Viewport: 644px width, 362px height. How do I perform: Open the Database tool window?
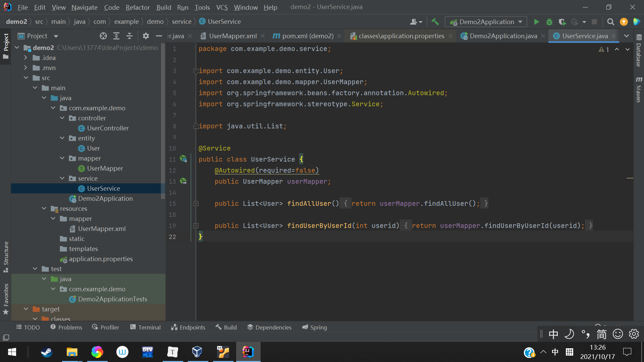pyautogui.click(x=639, y=50)
